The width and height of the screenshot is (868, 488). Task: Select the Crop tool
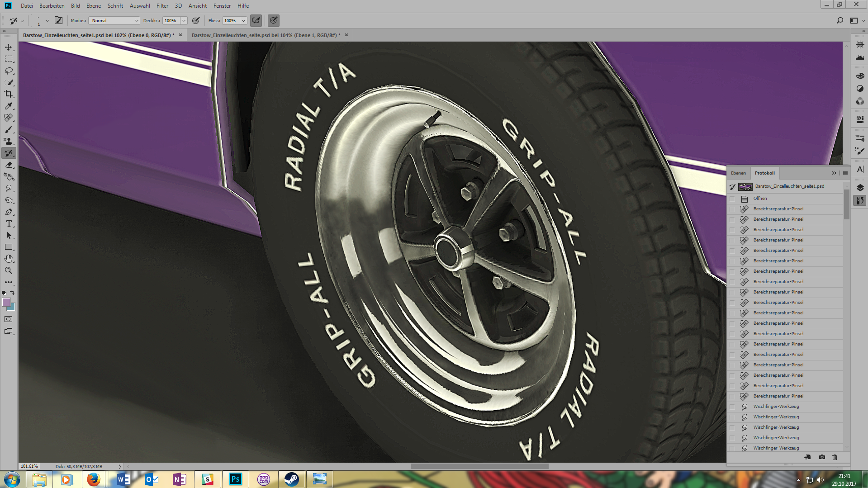click(9, 94)
